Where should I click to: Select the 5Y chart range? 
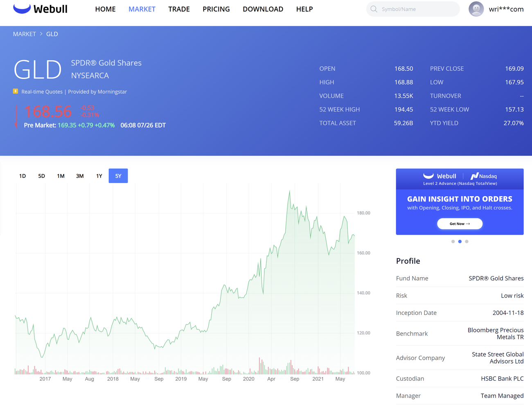click(118, 176)
